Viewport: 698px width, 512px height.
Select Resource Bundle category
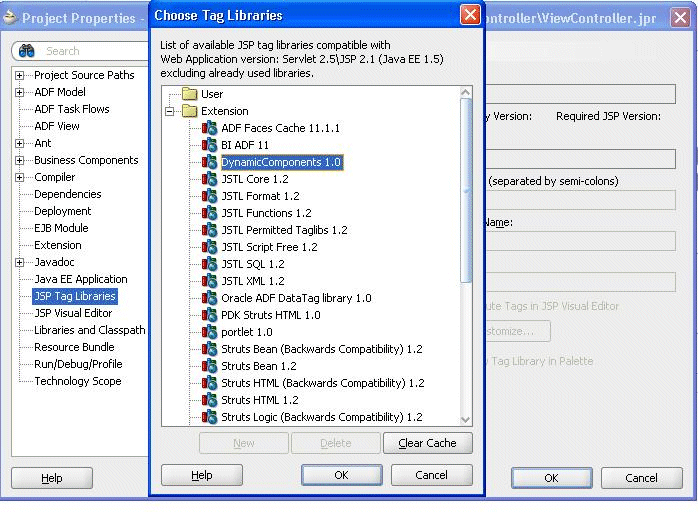74,347
